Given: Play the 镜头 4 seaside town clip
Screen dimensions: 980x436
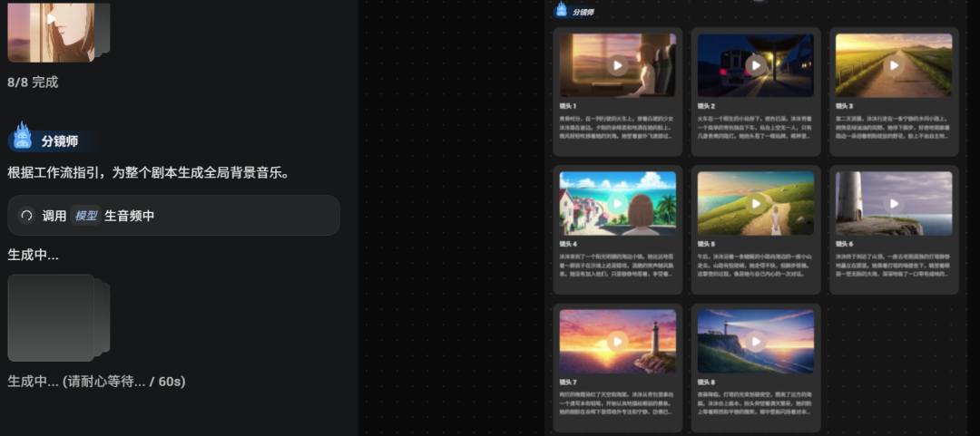Looking at the screenshot, I should tap(618, 203).
